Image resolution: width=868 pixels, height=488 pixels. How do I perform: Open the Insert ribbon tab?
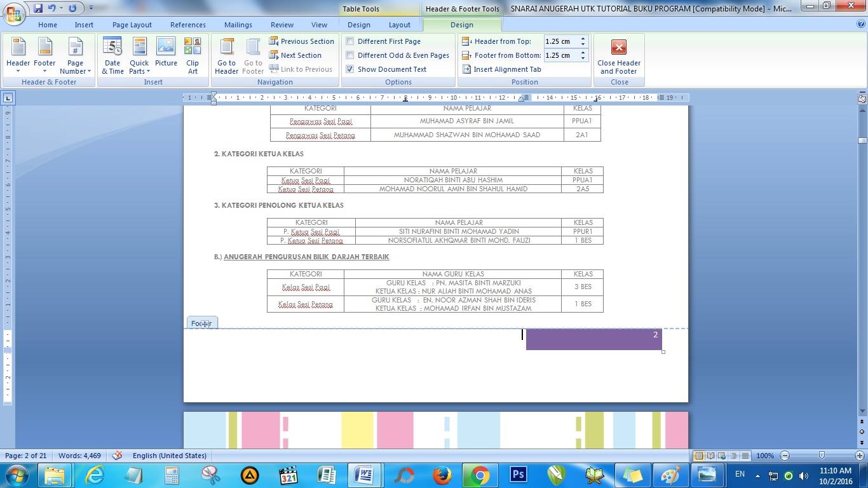[84, 25]
